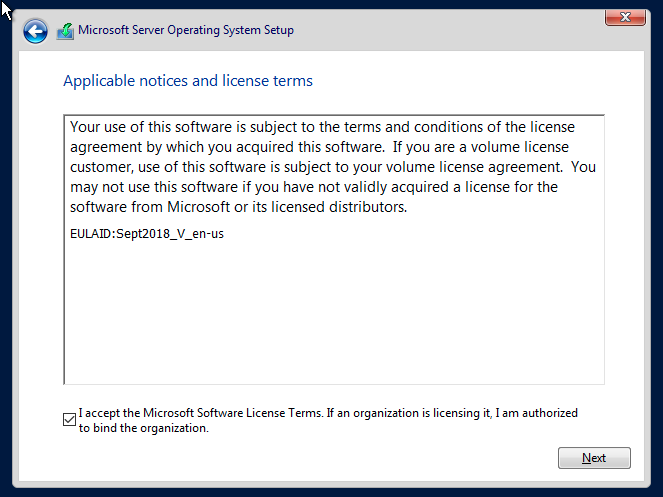Click 'may not use this software' line
The height and width of the screenshot is (497, 663).
pos(154,187)
